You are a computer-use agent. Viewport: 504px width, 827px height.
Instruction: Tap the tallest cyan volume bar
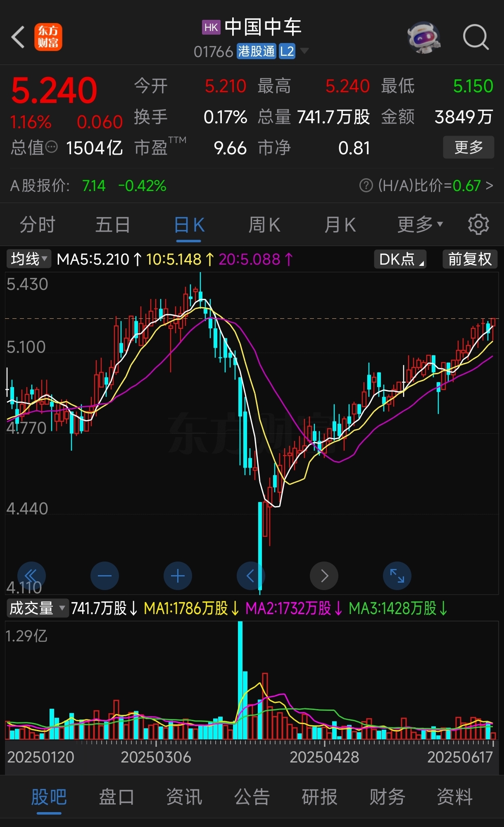pyautogui.click(x=240, y=680)
